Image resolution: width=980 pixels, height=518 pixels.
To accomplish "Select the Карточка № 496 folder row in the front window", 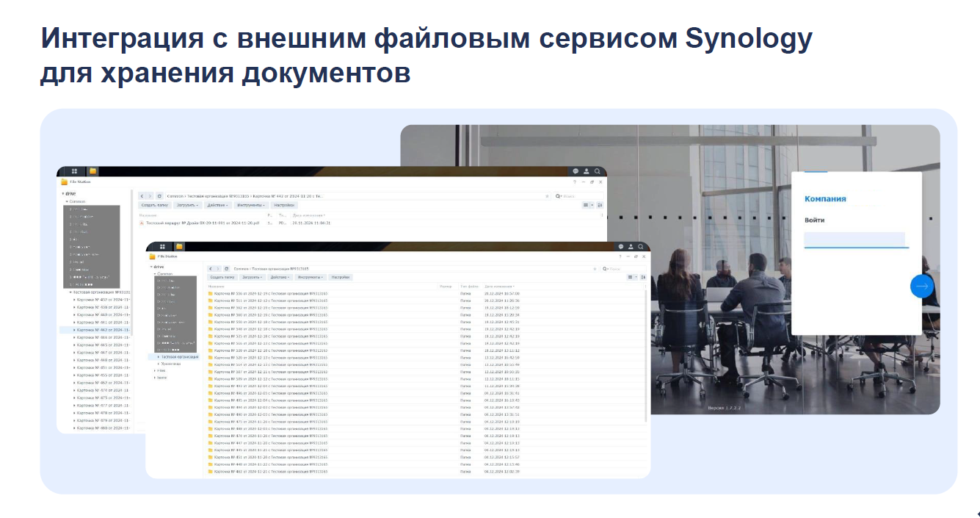I will (425, 393).
